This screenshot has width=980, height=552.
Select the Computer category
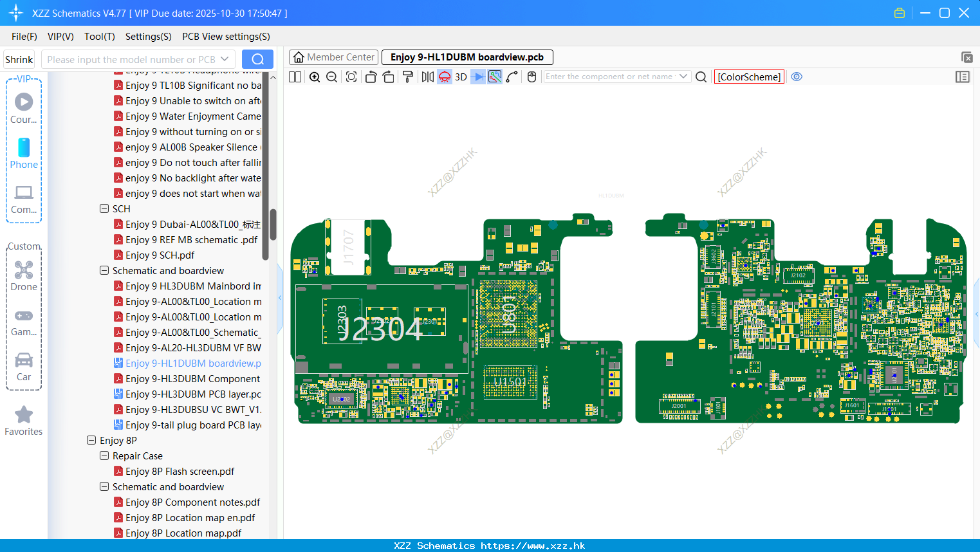click(24, 199)
